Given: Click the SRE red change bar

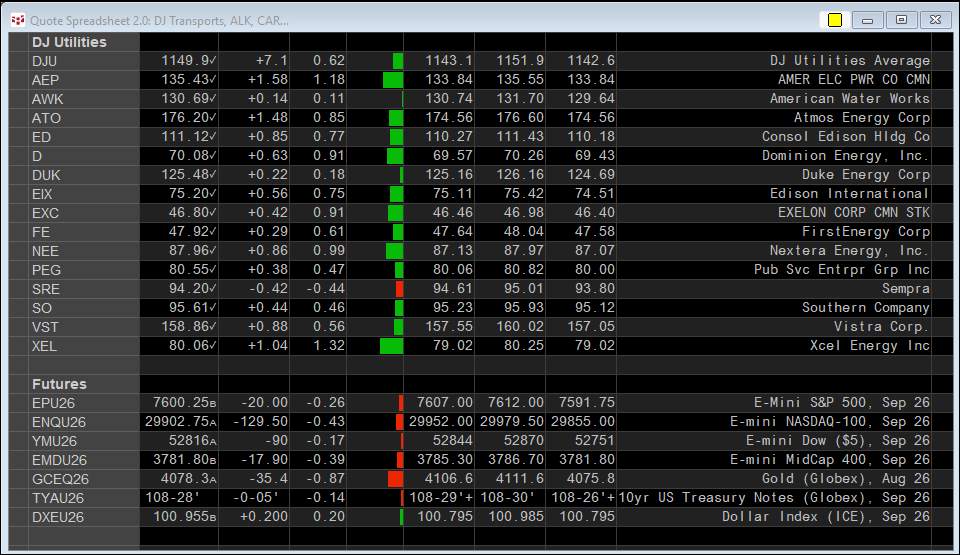Looking at the screenshot, I should (x=399, y=289).
